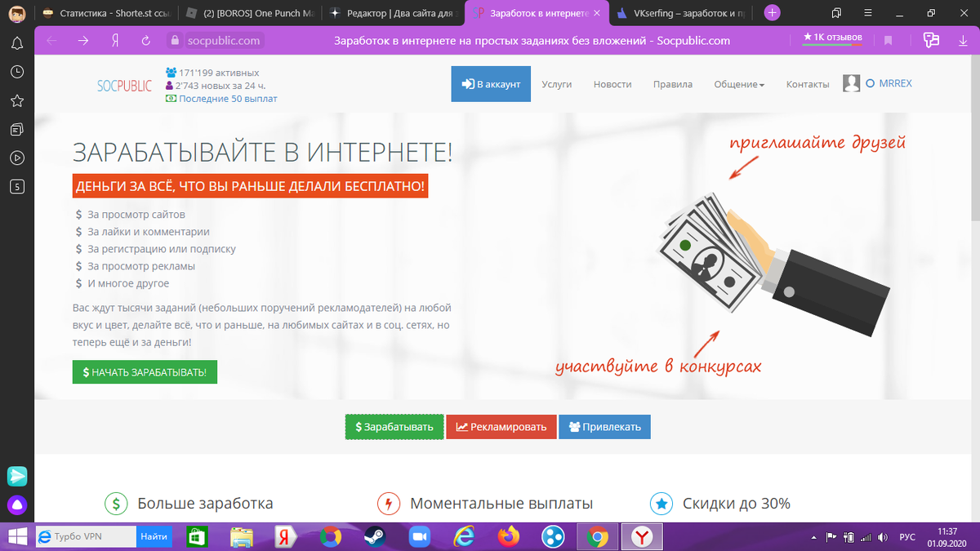Reload the page
Screen dimensions: 980x551
[145, 40]
